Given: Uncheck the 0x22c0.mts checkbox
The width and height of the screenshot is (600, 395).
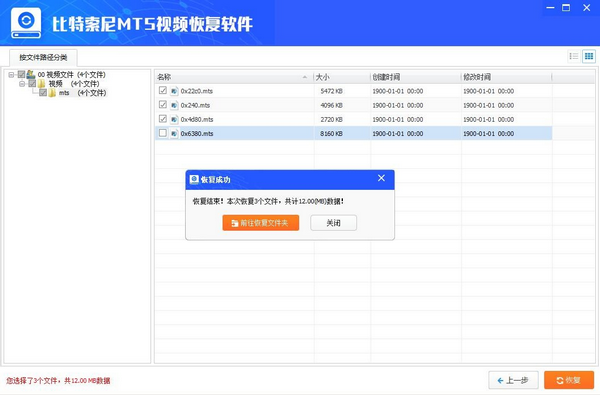Looking at the screenshot, I should tap(163, 90).
